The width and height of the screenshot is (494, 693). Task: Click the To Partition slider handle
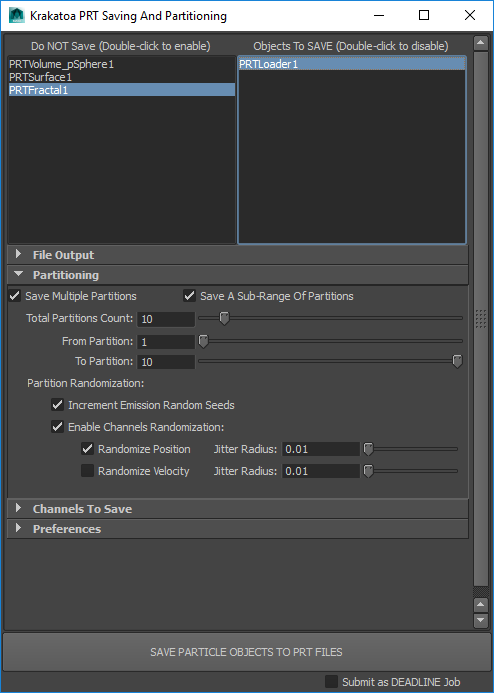click(457, 362)
